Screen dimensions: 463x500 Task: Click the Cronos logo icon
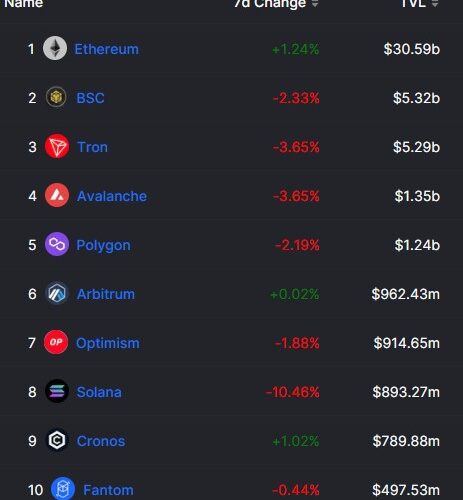tap(57, 440)
